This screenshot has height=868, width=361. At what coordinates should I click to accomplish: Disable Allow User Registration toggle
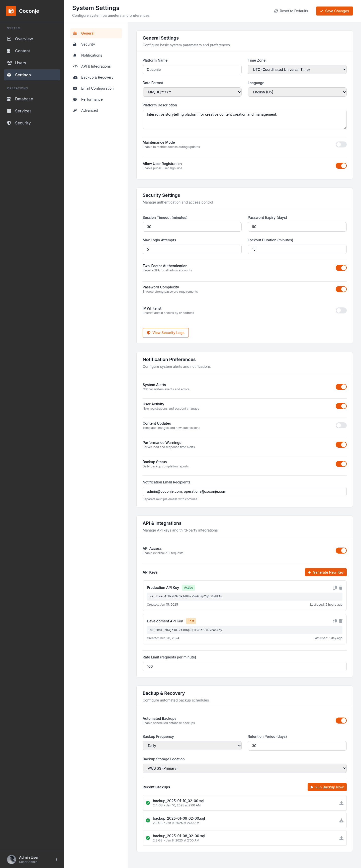(x=341, y=166)
